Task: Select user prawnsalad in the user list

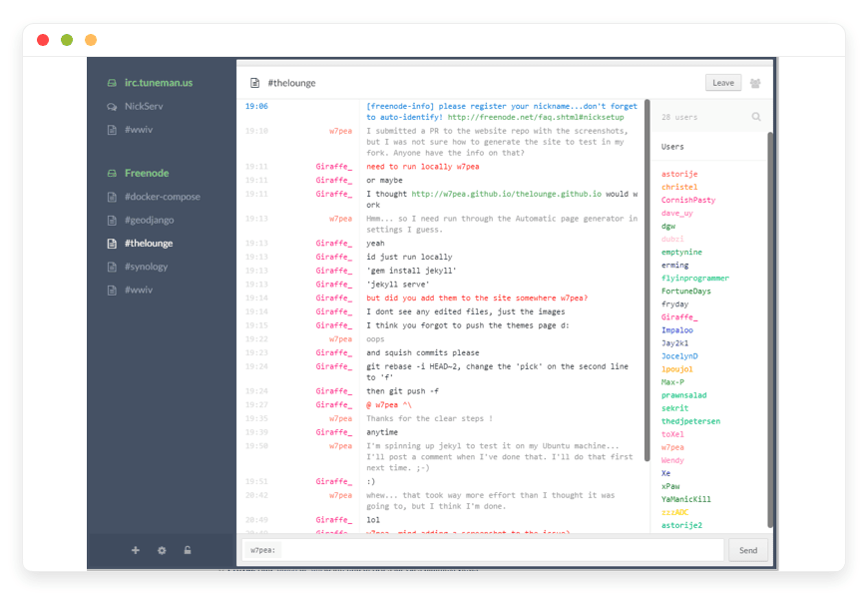Action: tap(683, 395)
